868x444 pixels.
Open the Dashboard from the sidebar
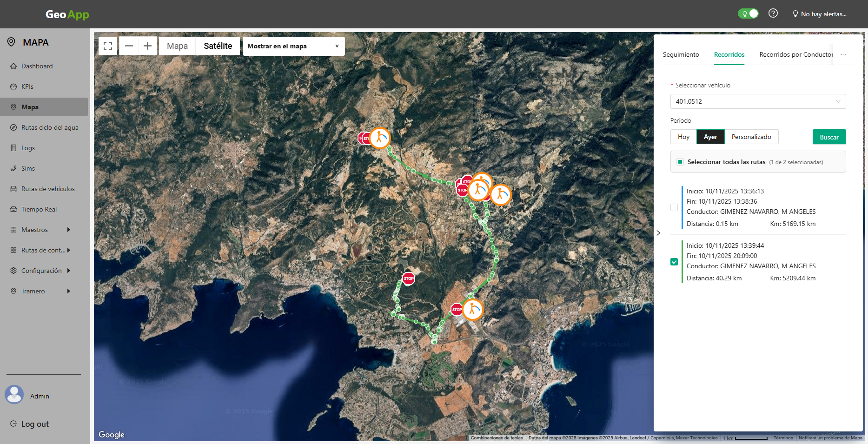[x=37, y=66]
